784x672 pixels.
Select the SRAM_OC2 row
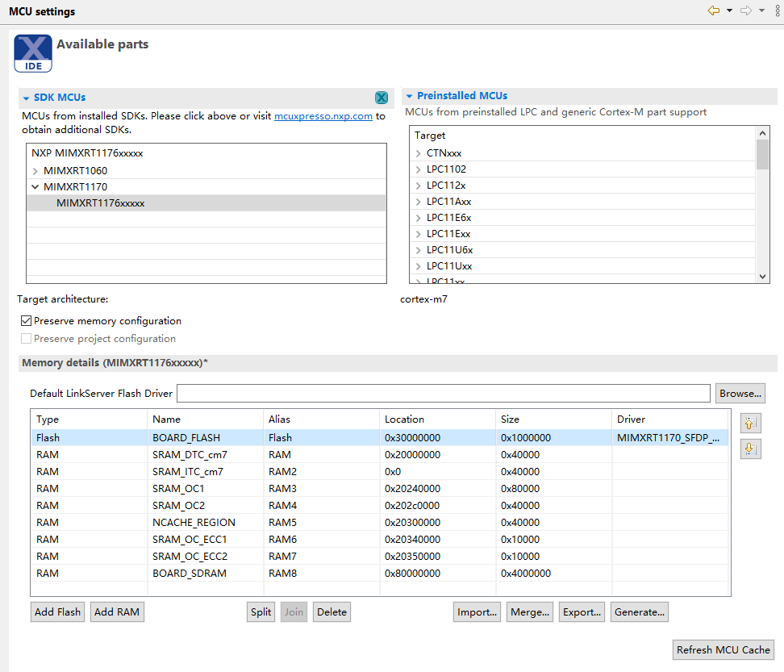click(380, 506)
